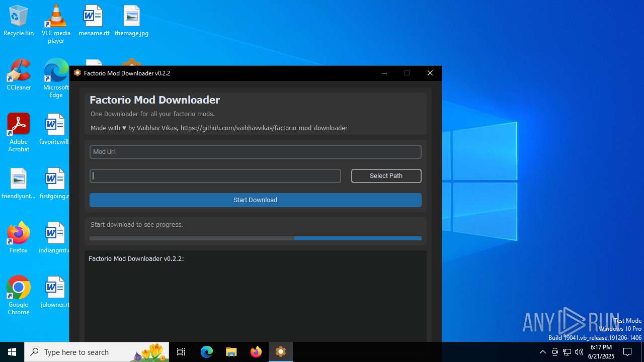Open the volume control tray icon
Image resolution: width=644 pixels, height=362 pixels.
click(x=579, y=352)
